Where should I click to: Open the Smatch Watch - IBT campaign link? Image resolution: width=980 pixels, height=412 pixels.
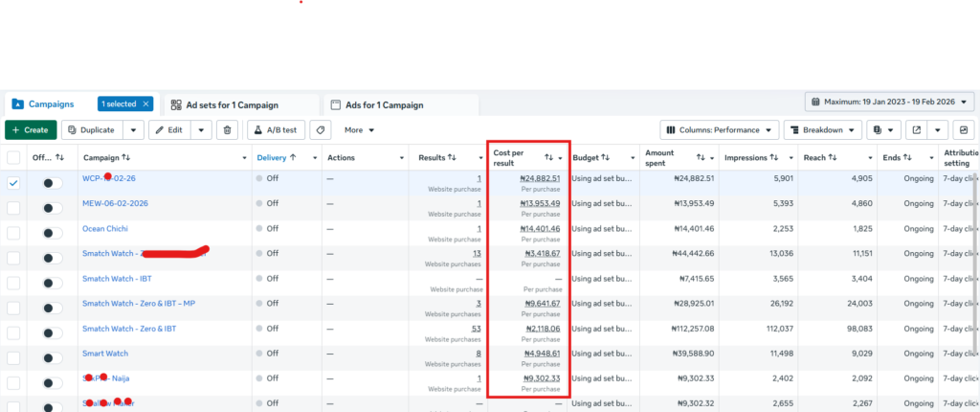(x=117, y=279)
